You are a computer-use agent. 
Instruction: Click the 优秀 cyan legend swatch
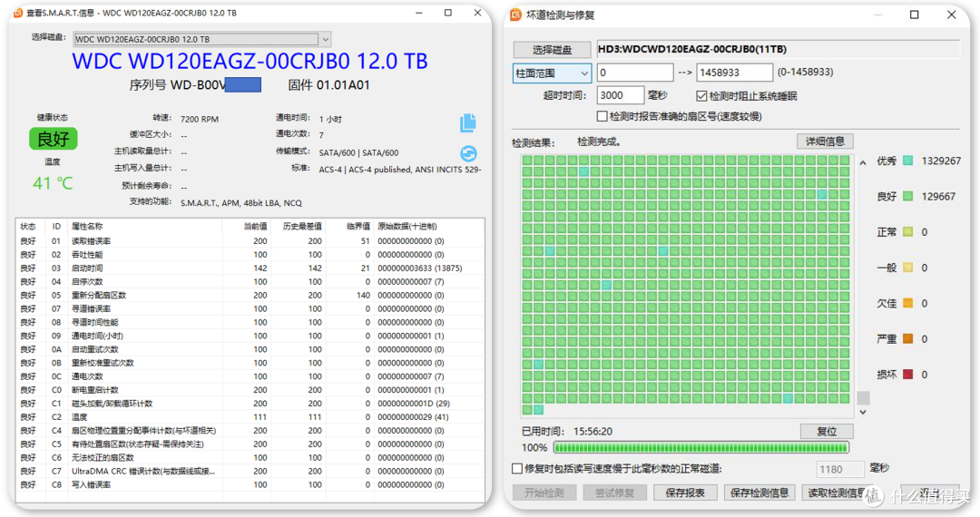click(x=907, y=161)
